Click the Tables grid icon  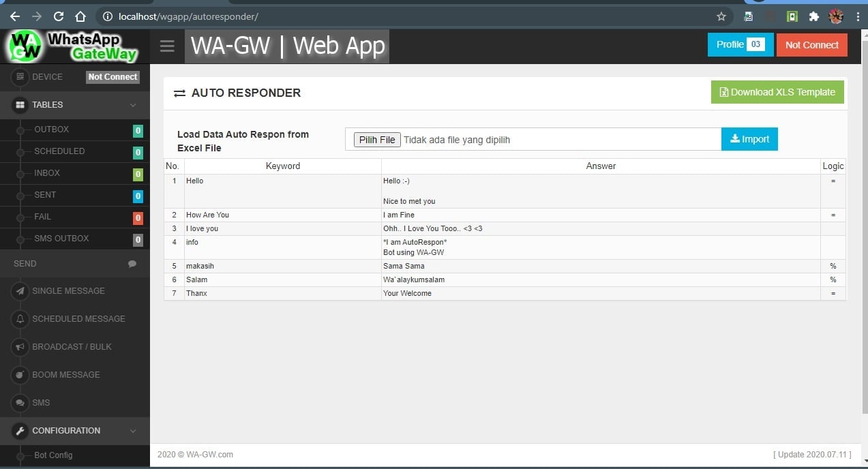[20, 105]
